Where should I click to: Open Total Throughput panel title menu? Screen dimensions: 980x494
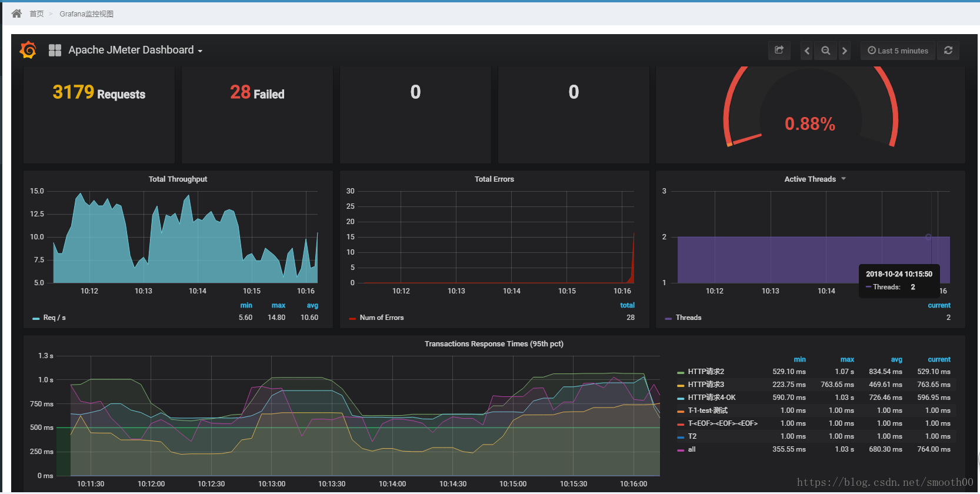[x=178, y=179]
